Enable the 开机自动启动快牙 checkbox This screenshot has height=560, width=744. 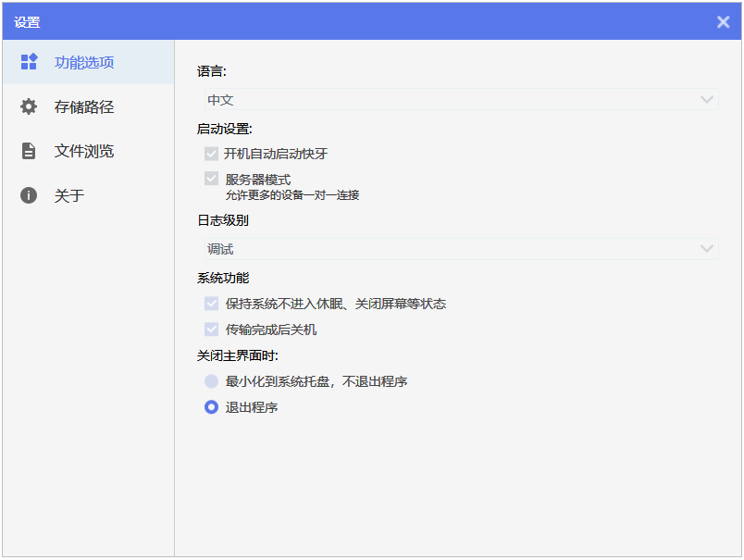[x=211, y=153]
